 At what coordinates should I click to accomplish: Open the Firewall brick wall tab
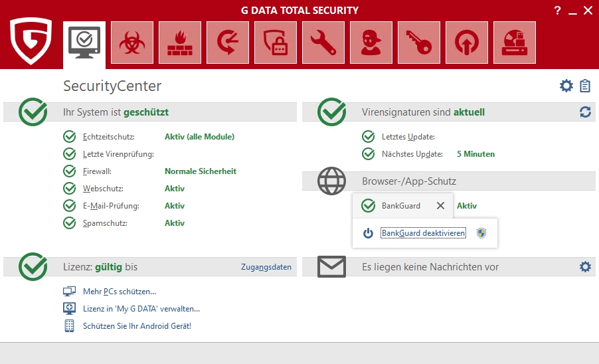tap(180, 43)
